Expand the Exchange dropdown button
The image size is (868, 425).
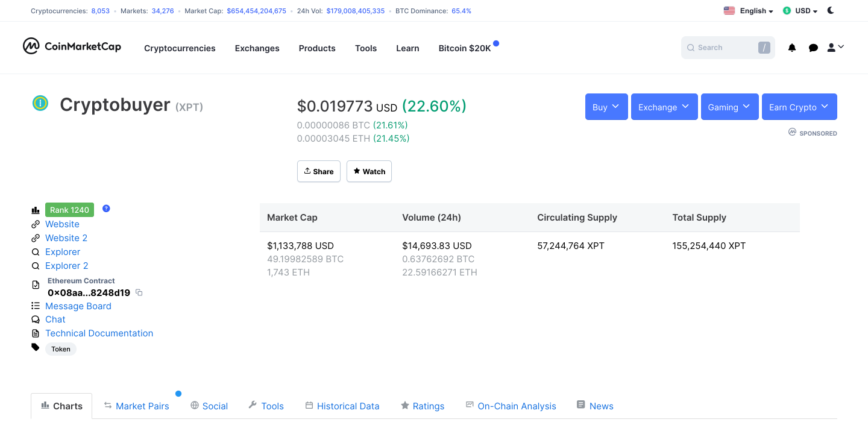[x=664, y=107]
